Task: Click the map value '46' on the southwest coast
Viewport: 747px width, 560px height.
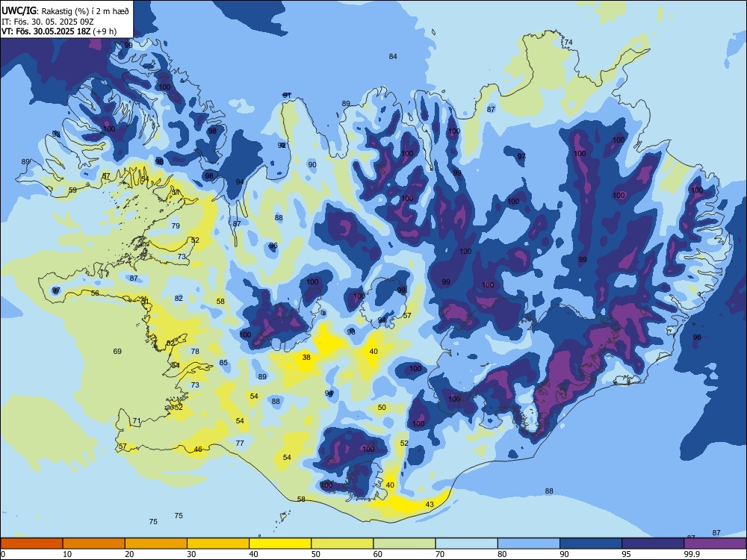Action: pos(198,449)
